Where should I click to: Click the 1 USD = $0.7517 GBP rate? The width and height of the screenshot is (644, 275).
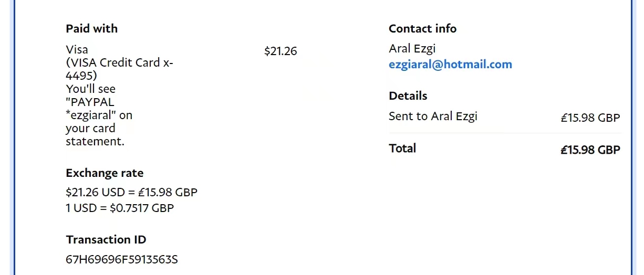pos(120,208)
